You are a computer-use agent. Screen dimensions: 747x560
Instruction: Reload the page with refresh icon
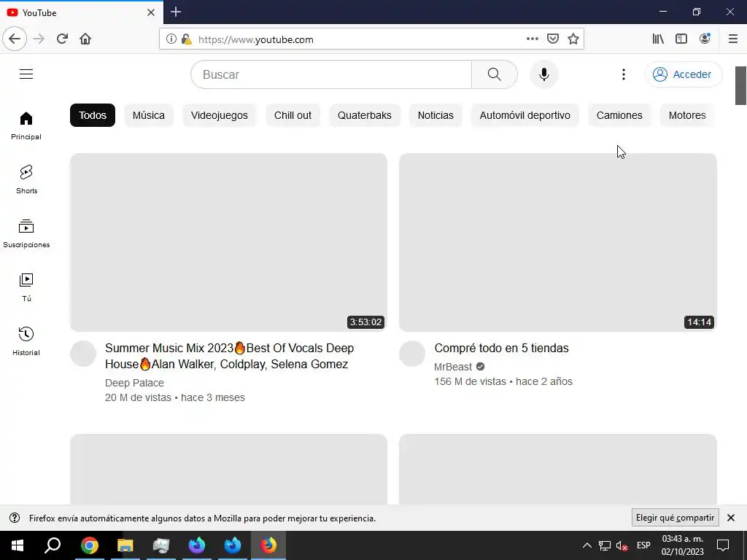click(x=62, y=39)
